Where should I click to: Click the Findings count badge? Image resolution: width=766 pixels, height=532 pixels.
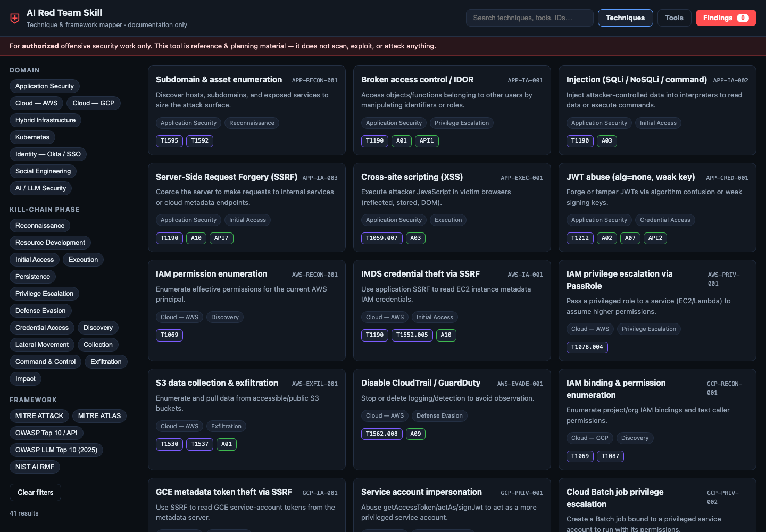pyautogui.click(x=743, y=18)
